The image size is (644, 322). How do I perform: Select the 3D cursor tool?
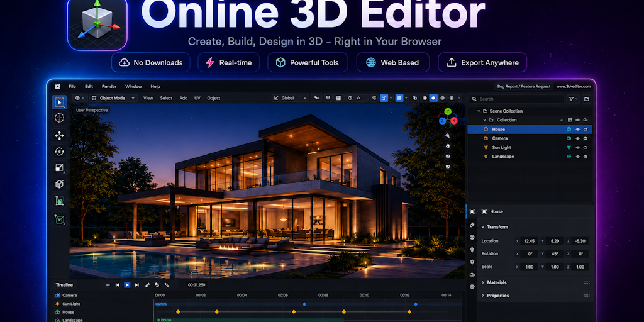60,118
